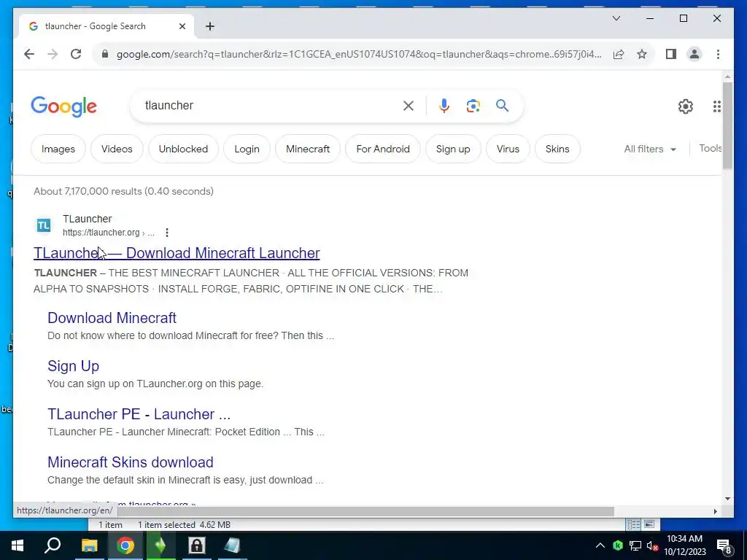Share this page using the share icon
Viewport: 747px width, 560px height.
tap(619, 54)
